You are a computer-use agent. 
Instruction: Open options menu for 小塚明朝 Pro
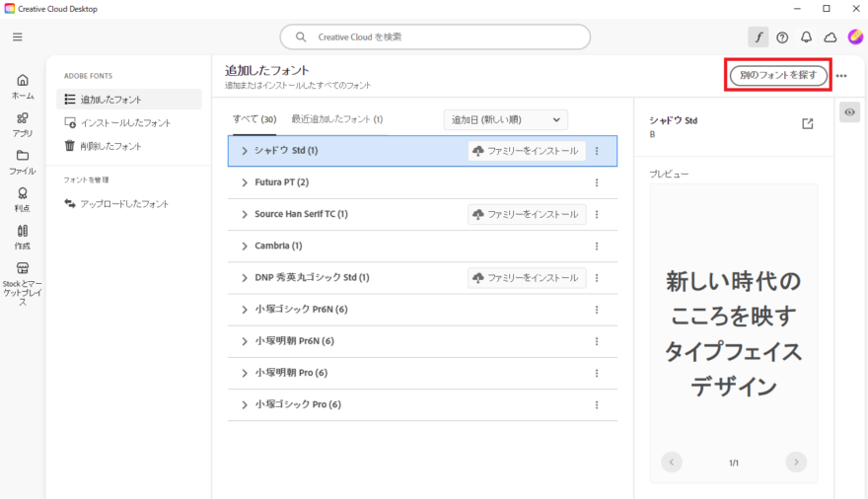pyautogui.click(x=597, y=374)
